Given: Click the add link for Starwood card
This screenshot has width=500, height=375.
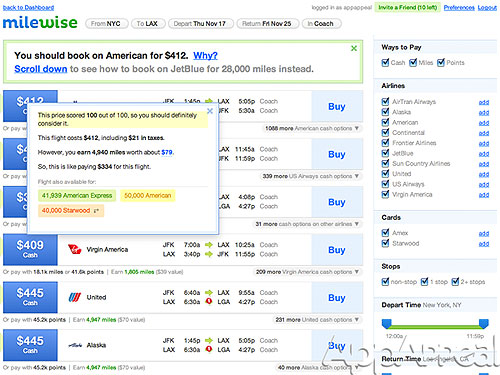Looking at the screenshot, I should [x=484, y=244].
